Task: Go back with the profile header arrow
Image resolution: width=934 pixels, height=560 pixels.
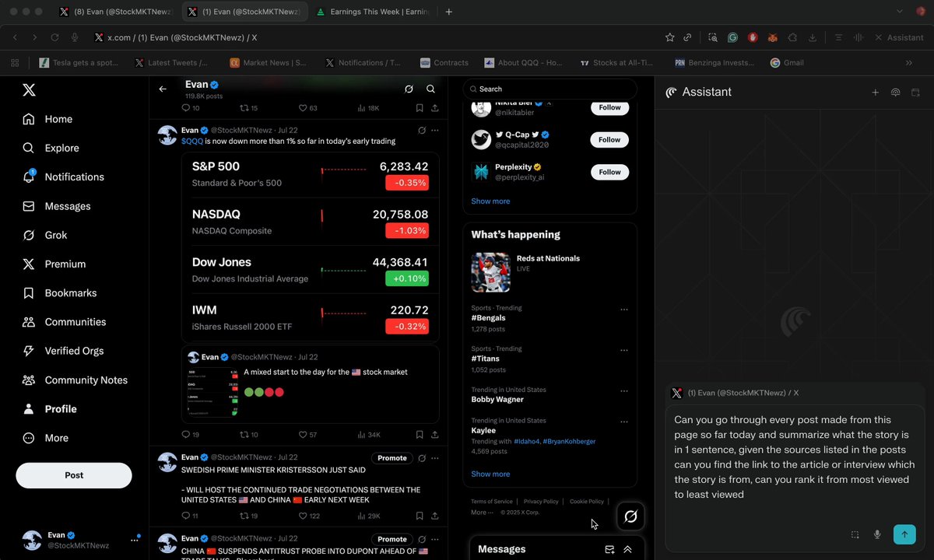Action: tap(163, 89)
